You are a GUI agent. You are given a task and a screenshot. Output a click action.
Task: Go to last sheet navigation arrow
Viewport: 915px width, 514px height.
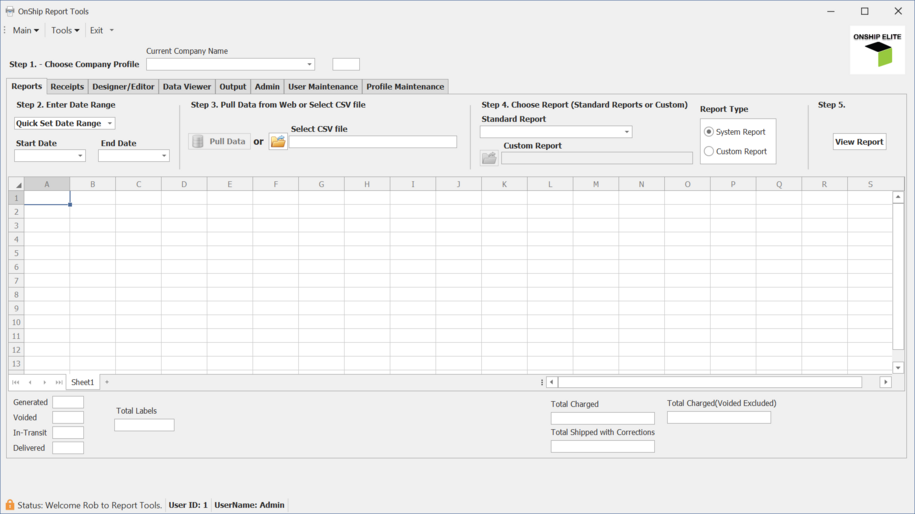[59, 382]
